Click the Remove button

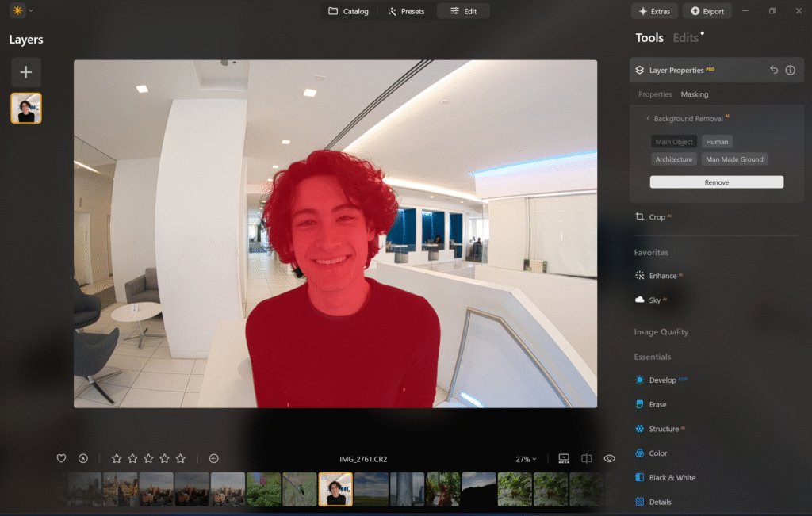pyautogui.click(x=715, y=182)
